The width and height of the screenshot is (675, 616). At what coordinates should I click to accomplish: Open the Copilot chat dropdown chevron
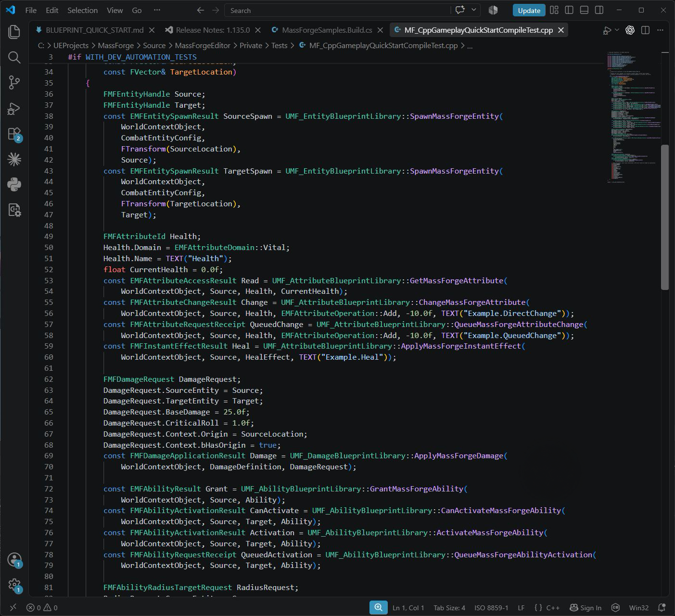474,10
